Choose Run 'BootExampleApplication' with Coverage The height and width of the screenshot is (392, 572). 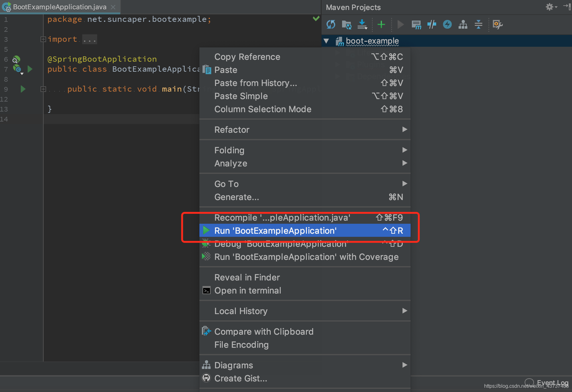point(305,257)
